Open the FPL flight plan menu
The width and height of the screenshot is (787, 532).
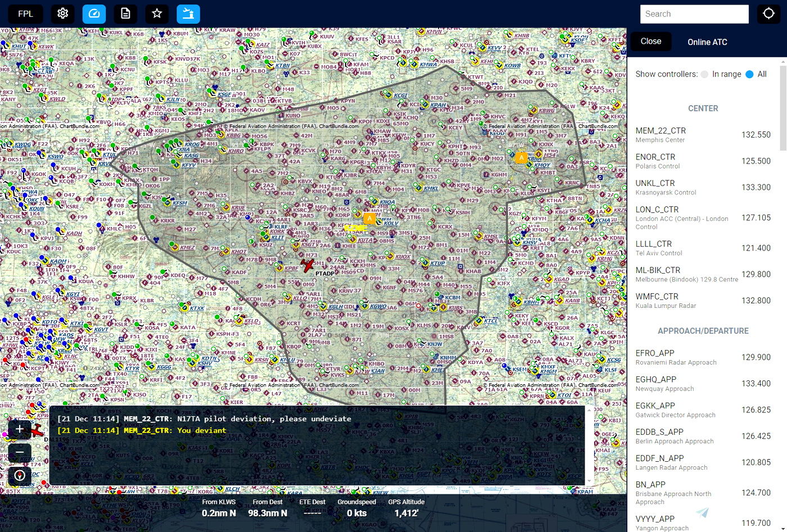click(x=25, y=13)
